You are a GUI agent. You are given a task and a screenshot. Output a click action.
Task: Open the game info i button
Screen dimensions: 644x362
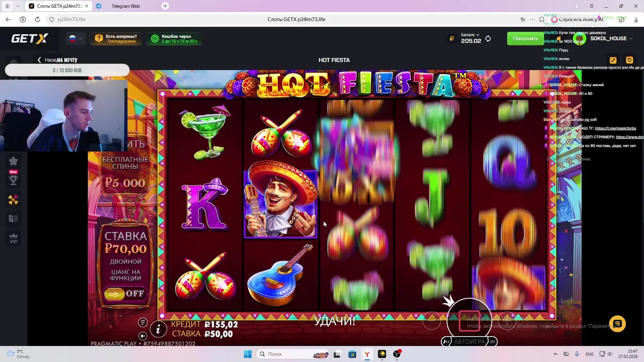158,329
